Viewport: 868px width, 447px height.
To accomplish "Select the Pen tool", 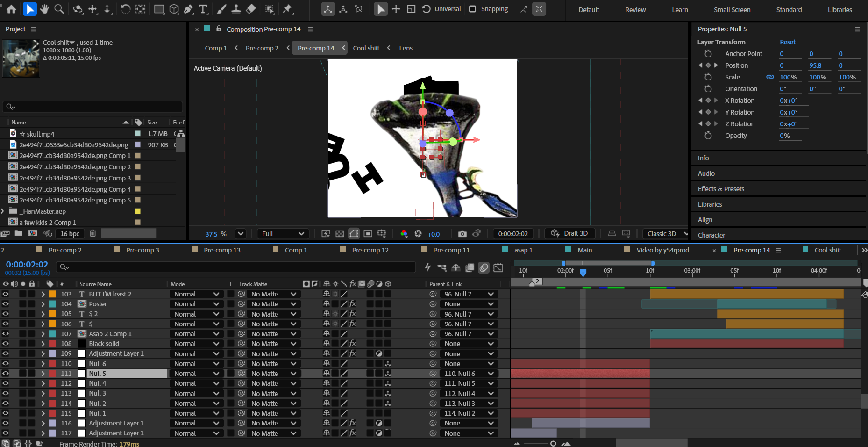I will pos(188,9).
